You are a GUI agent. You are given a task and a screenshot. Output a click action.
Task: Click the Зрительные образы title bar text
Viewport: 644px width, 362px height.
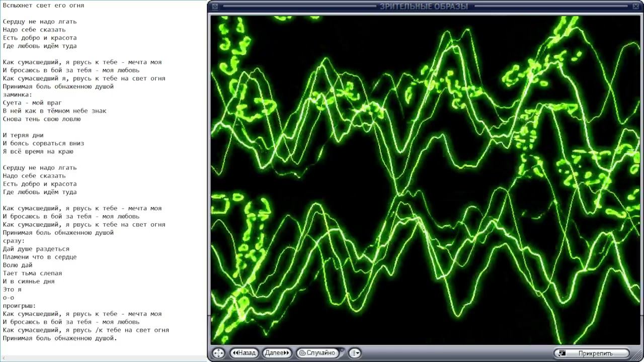pyautogui.click(x=424, y=7)
